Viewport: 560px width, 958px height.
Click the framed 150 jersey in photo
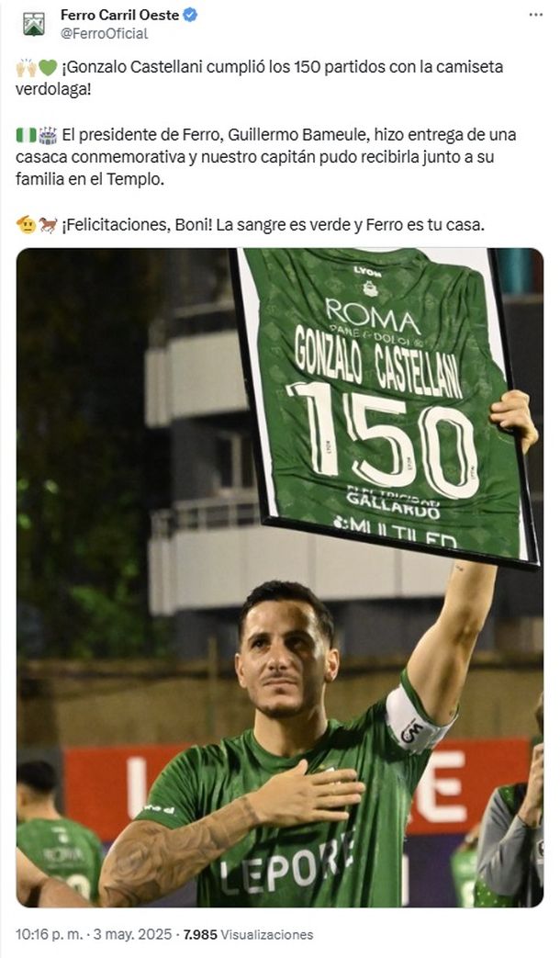pos(385,406)
